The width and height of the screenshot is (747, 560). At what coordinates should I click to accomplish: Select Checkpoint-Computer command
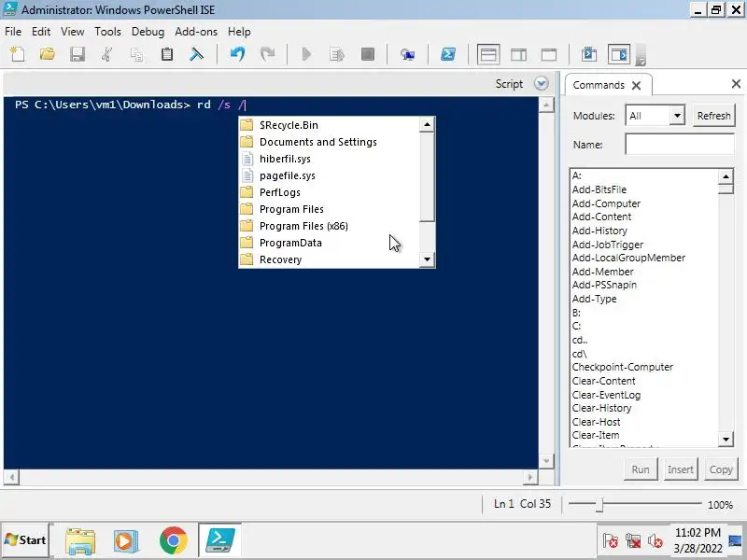click(622, 367)
